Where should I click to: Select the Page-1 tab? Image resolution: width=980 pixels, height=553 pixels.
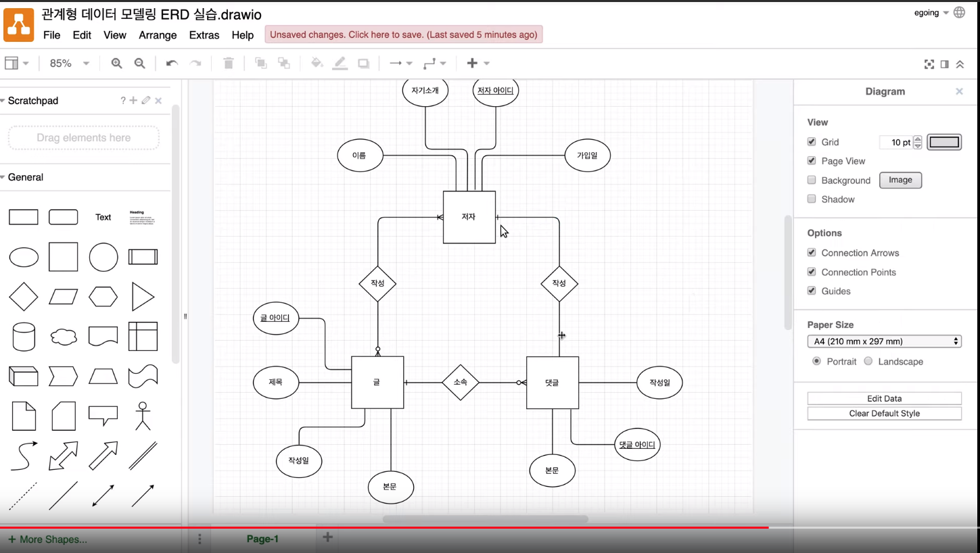pyautogui.click(x=262, y=539)
